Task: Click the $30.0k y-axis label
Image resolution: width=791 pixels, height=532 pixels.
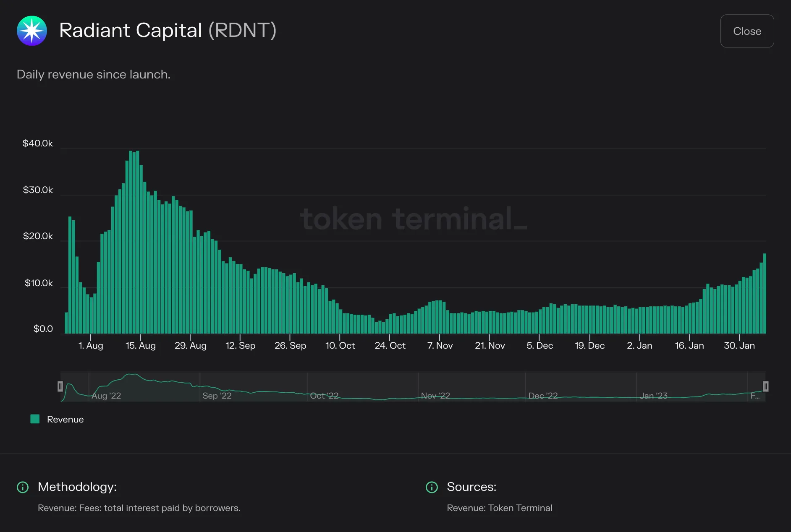Action: point(38,190)
